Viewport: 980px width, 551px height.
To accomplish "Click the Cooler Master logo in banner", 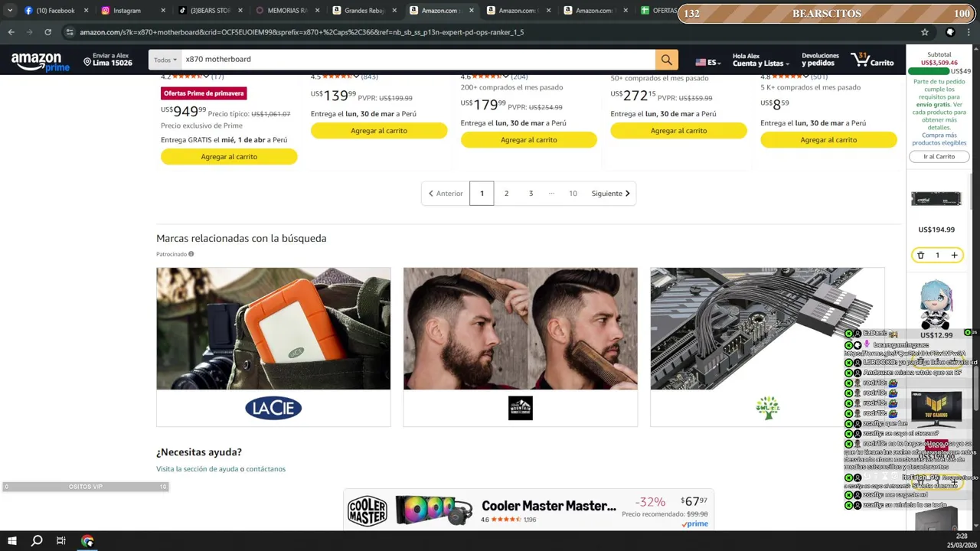I will click(367, 510).
